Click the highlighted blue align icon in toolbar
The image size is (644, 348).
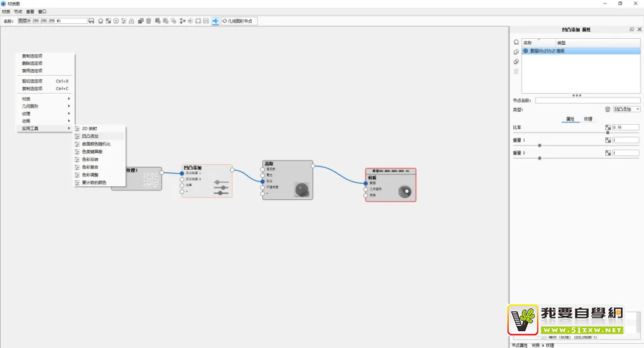click(215, 21)
